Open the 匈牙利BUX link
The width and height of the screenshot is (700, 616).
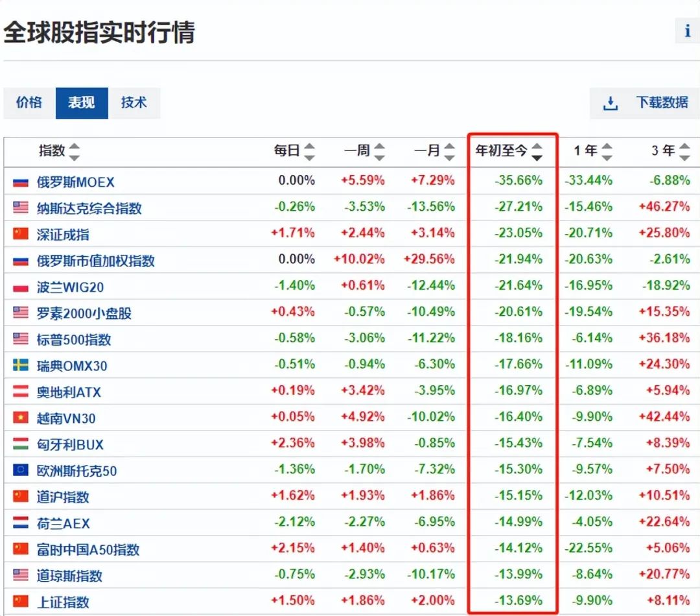point(70,444)
